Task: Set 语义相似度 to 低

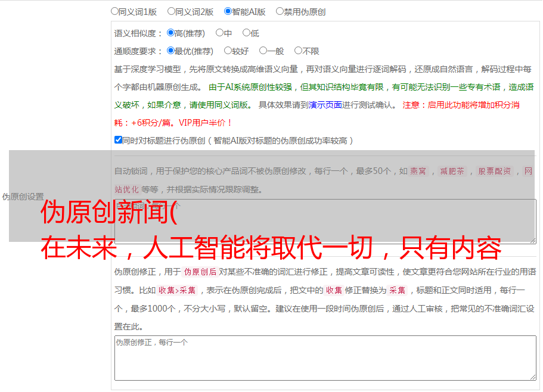Action: tap(246, 33)
